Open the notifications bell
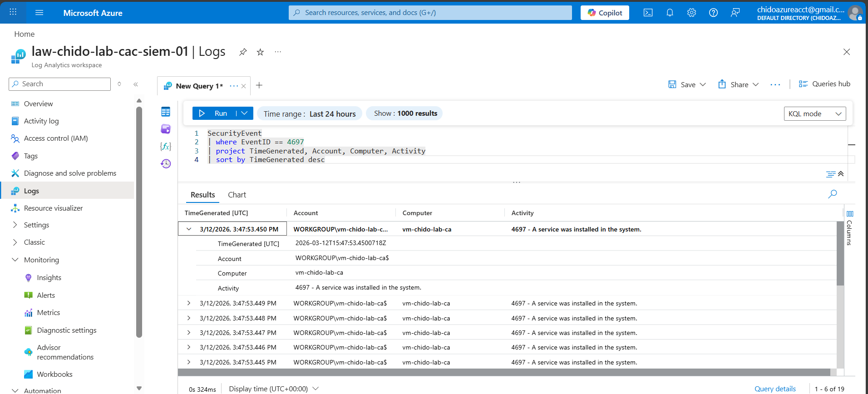Viewport: 868px width, 394px height. point(670,13)
